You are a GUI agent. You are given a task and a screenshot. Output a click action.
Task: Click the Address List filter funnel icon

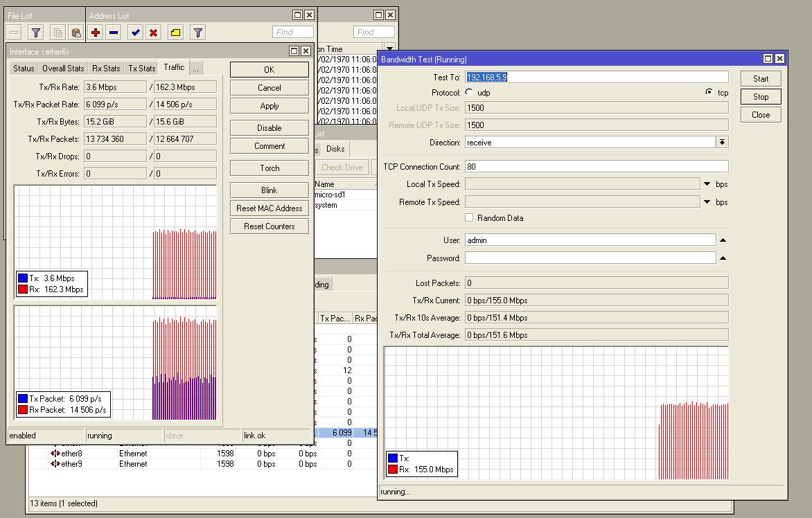(198, 33)
